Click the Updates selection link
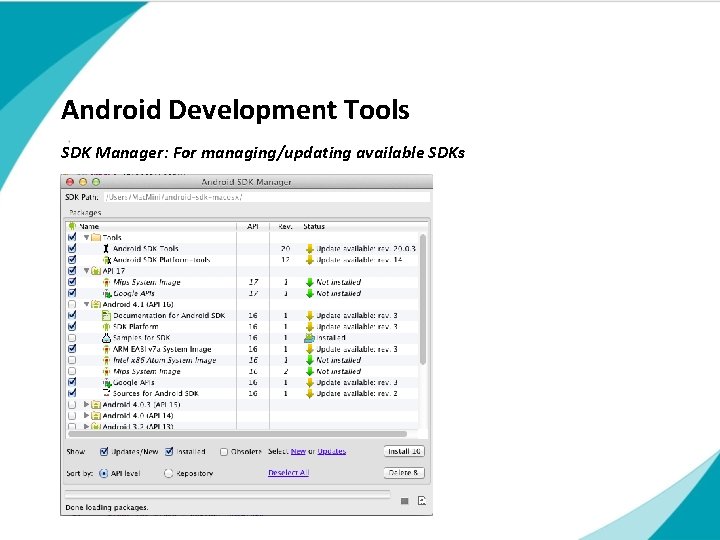The width and height of the screenshot is (720, 540). pos(332,452)
